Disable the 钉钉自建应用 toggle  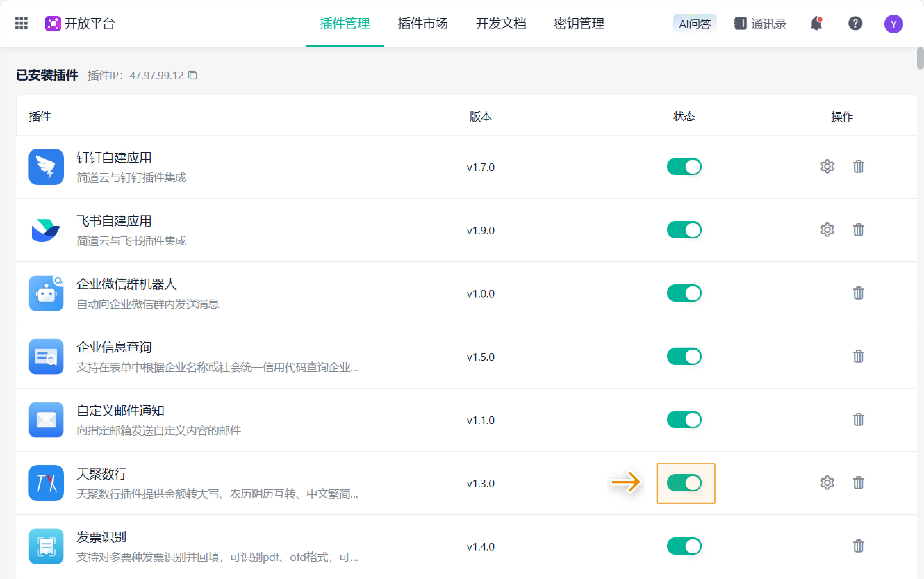click(x=684, y=167)
